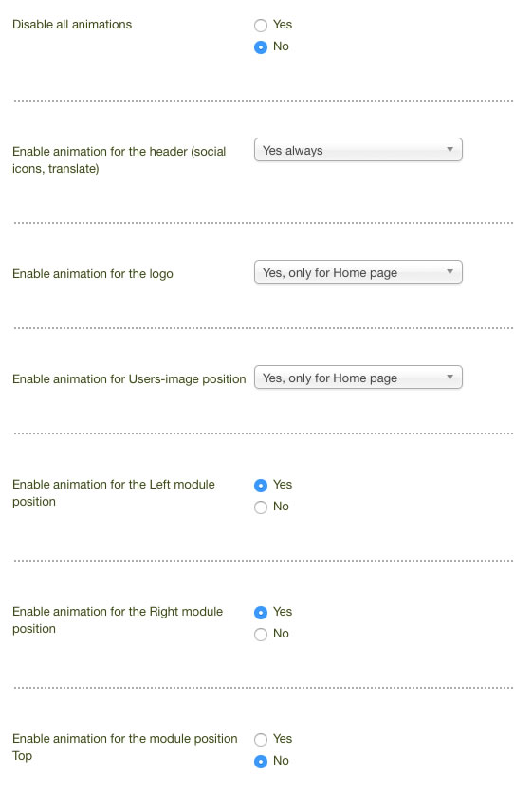Select No for Right module position animation
This screenshot has height=812, width=514.
(261, 635)
